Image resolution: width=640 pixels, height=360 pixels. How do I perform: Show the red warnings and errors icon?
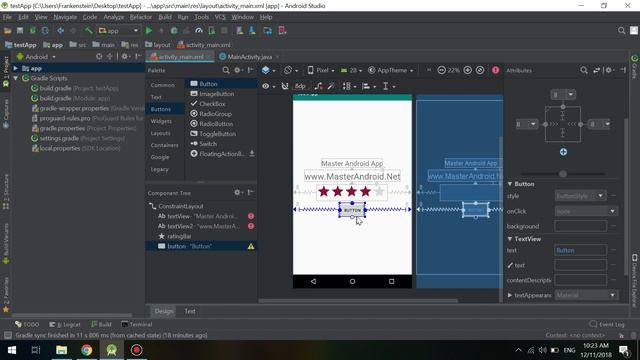(x=495, y=70)
